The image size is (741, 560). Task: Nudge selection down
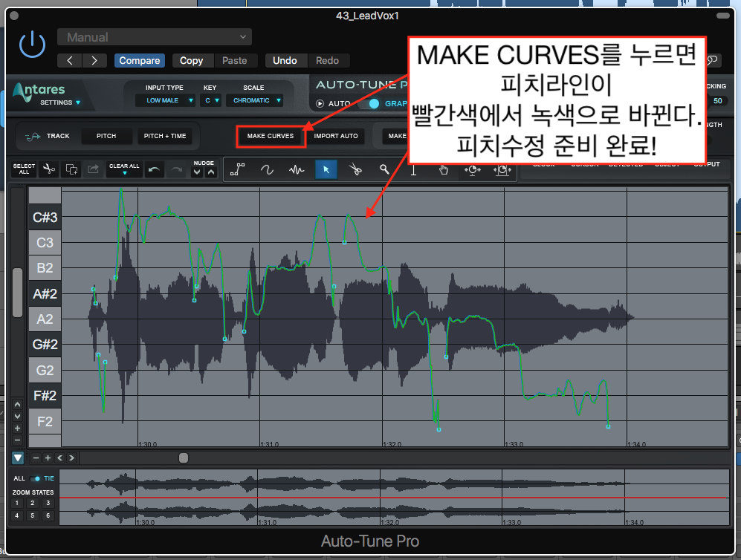(x=197, y=172)
